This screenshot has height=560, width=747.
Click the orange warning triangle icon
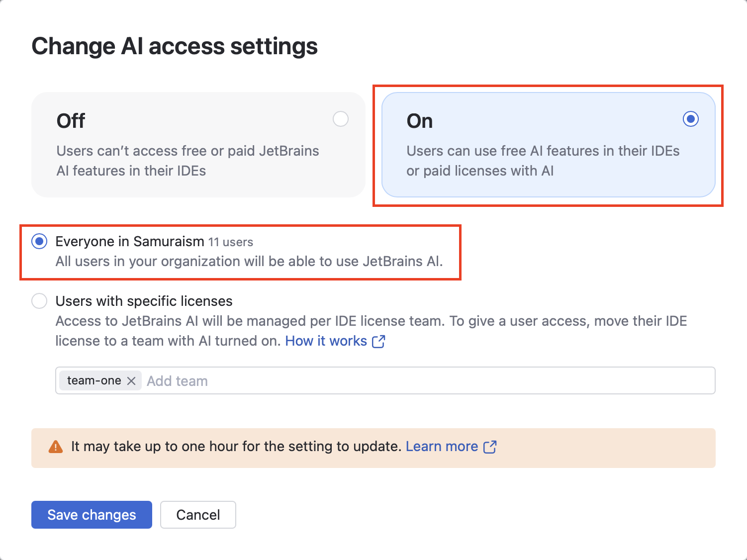pos(56,447)
